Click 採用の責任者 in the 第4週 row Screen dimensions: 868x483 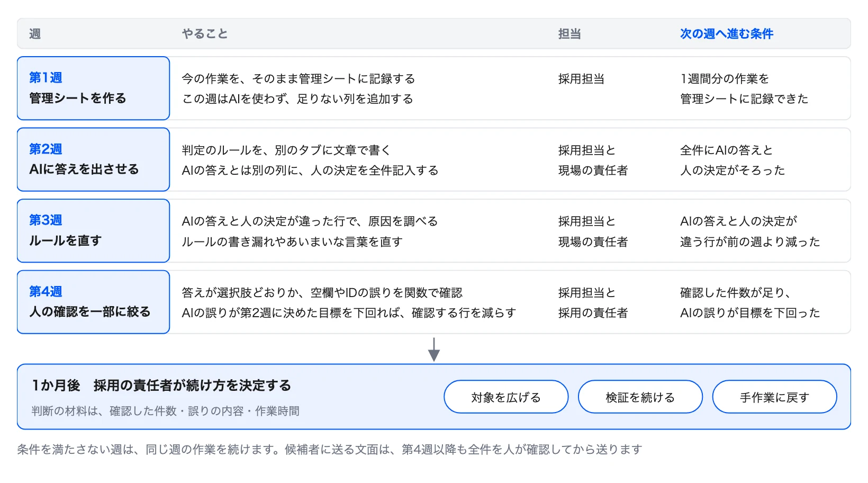[593, 313]
